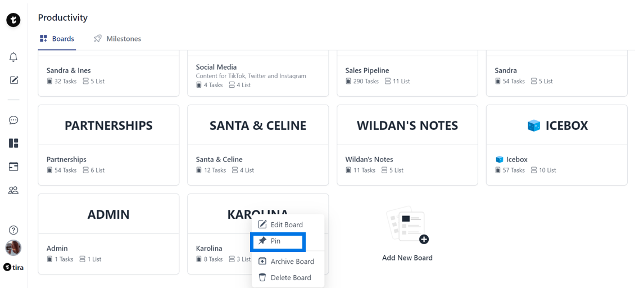Open the calendar icon in sidebar
This screenshot has height=297, width=644.
click(13, 166)
